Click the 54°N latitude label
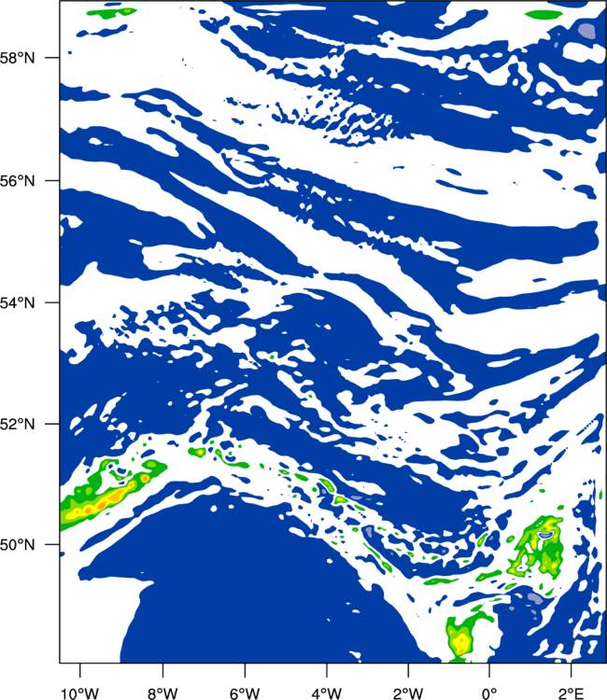Image resolution: width=607 pixels, height=700 pixels. pos(17,302)
